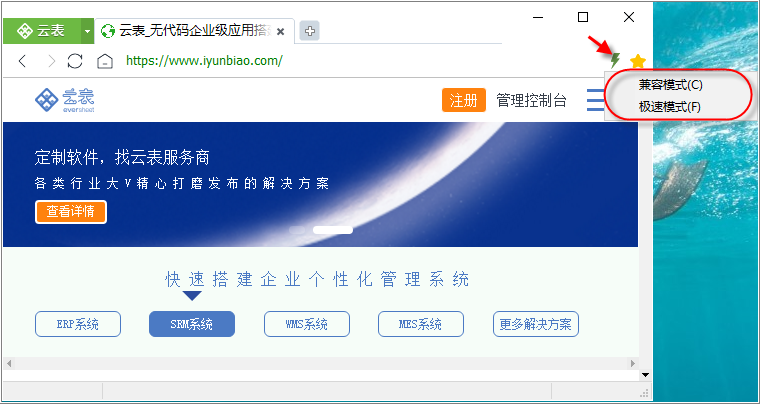Viewport: 760px width, 404px height.
Task: Click the MES系统 button
Action: (x=421, y=324)
